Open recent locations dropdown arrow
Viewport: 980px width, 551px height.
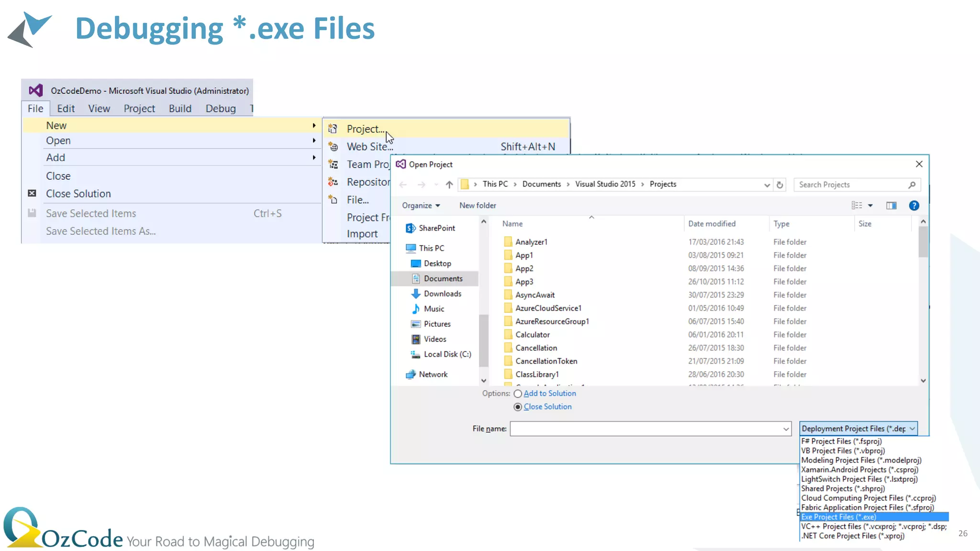(436, 185)
